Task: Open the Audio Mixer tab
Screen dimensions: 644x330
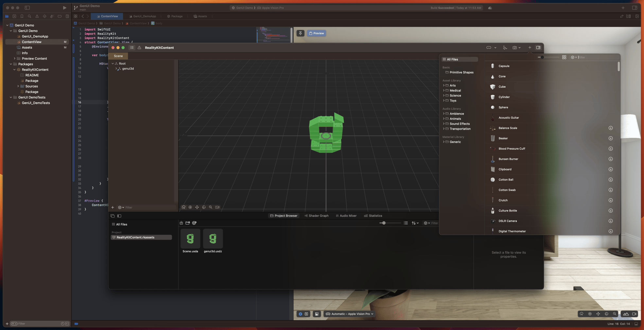Action: click(346, 216)
